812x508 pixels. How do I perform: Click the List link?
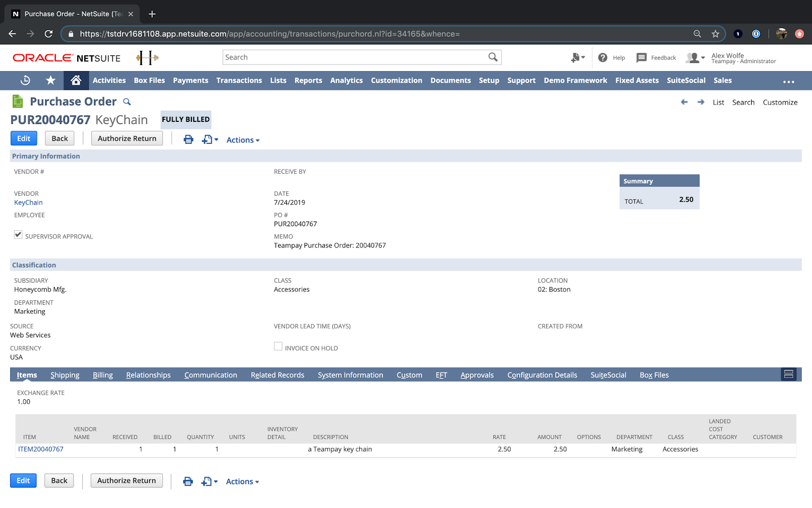click(718, 102)
